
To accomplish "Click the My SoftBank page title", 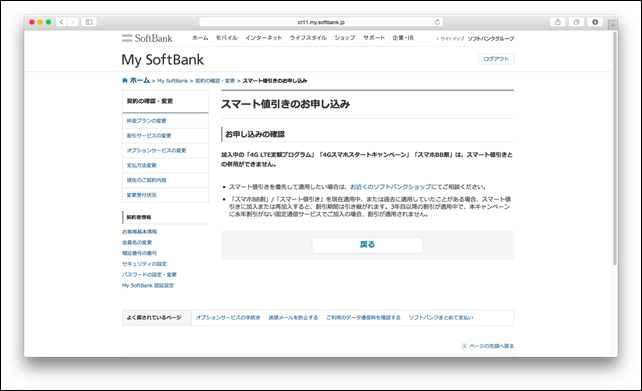I will click(x=163, y=60).
